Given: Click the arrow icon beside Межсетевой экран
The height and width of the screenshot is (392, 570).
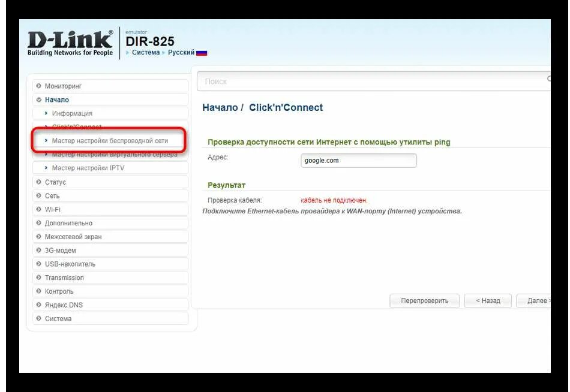Looking at the screenshot, I should click(38, 237).
